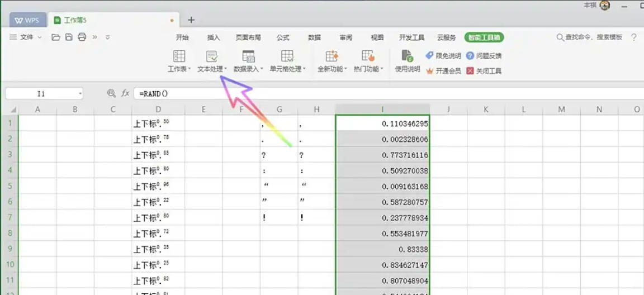The image size is (644, 295).
Task: Expand the quick access customize arrow
Action: pos(107,37)
